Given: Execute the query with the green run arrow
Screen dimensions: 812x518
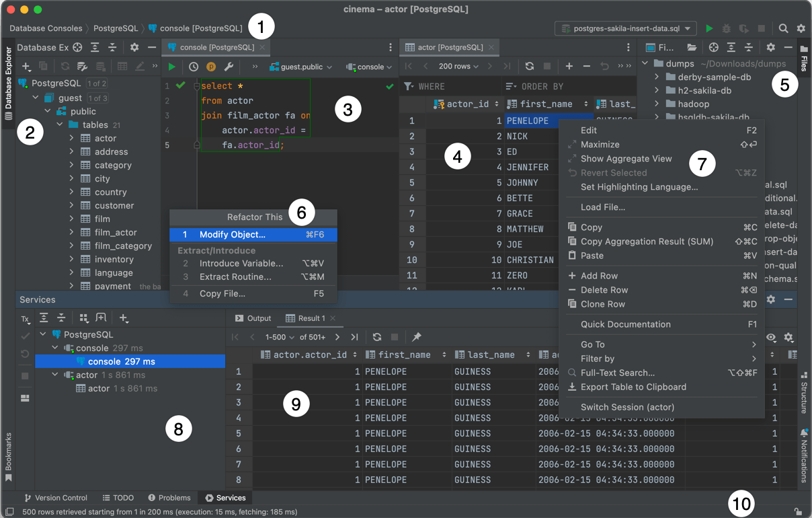Looking at the screenshot, I should (x=171, y=67).
